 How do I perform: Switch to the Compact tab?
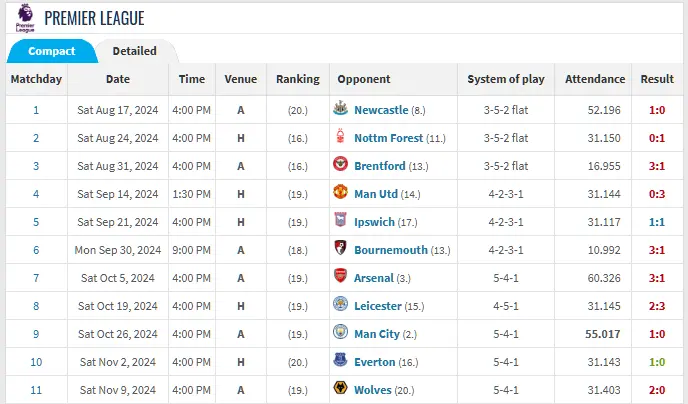click(x=51, y=51)
